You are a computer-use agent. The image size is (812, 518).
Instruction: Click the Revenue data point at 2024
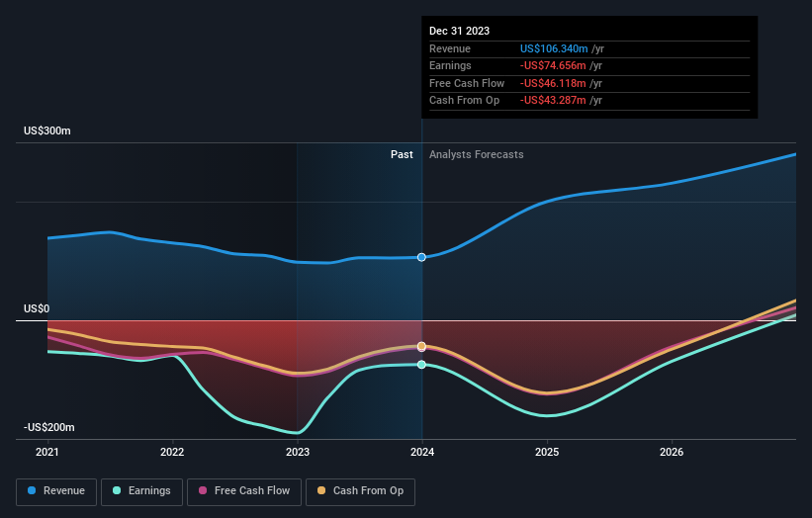click(x=421, y=257)
